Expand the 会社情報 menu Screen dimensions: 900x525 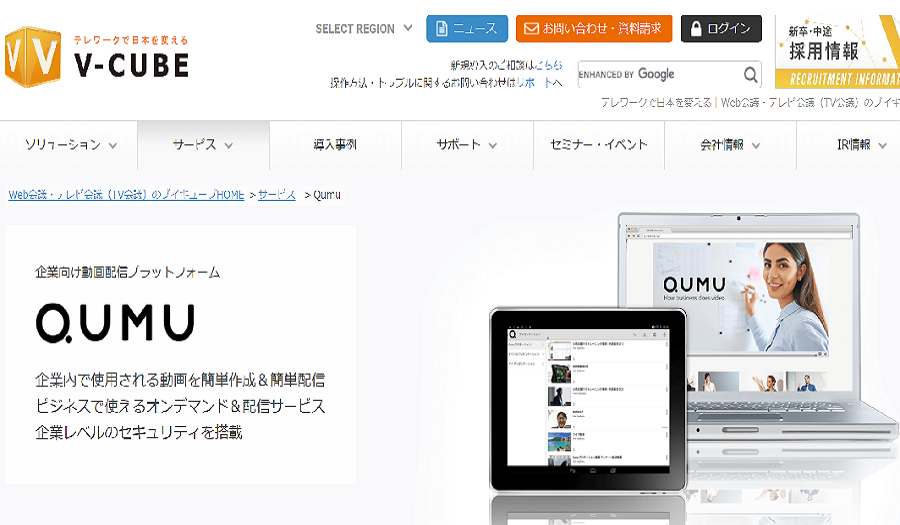[x=730, y=145]
